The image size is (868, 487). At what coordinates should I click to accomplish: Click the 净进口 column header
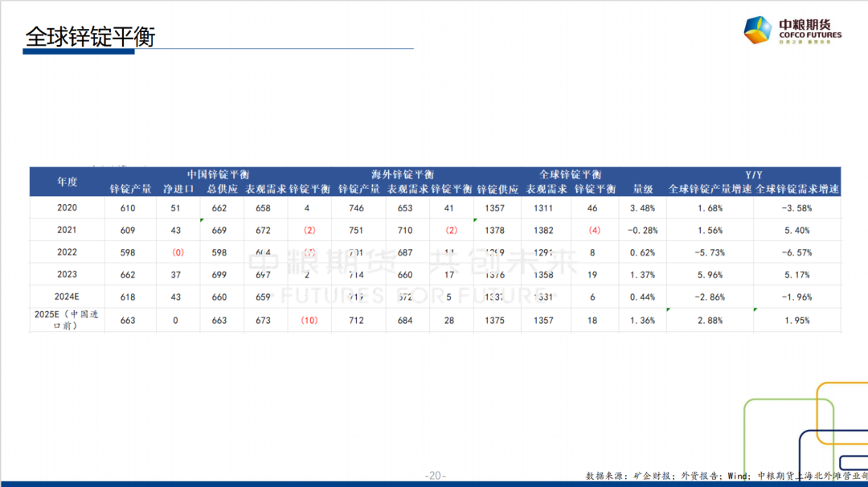pyautogui.click(x=178, y=189)
